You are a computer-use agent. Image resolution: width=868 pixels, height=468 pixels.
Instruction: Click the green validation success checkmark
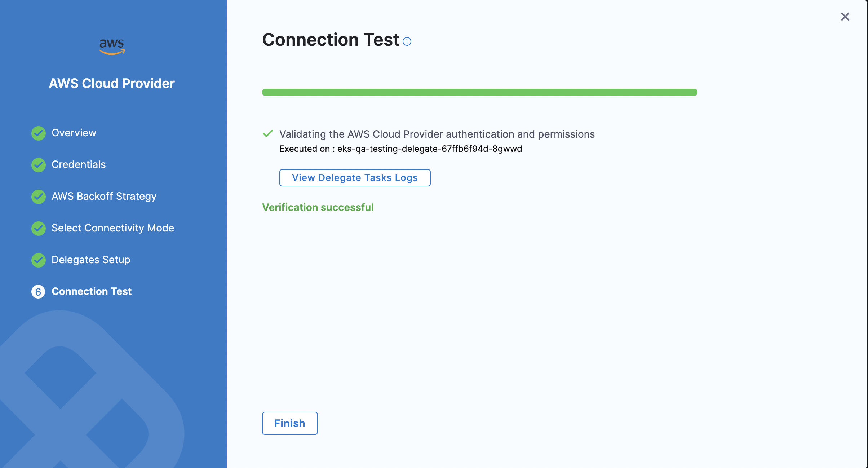(x=268, y=133)
